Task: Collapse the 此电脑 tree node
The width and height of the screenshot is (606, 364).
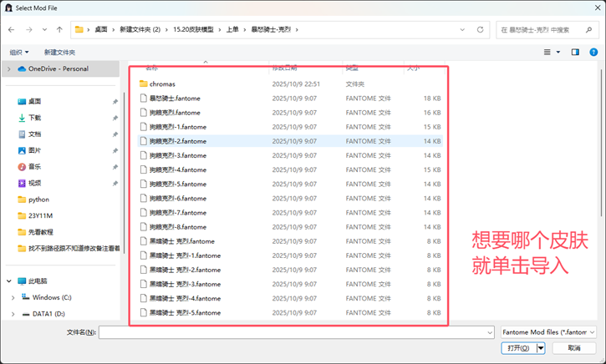Action: click(x=9, y=281)
